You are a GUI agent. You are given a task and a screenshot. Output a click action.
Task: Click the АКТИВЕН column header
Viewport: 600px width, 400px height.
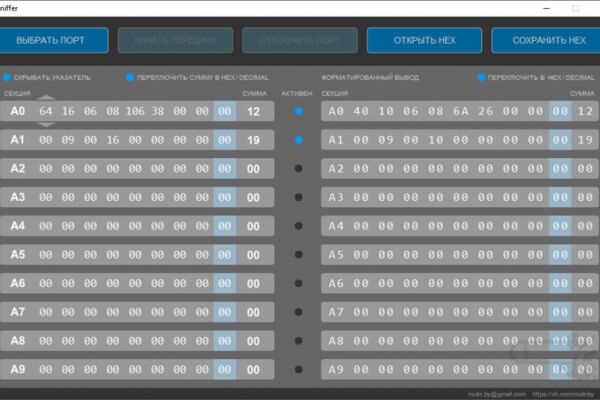pyautogui.click(x=297, y=93)
